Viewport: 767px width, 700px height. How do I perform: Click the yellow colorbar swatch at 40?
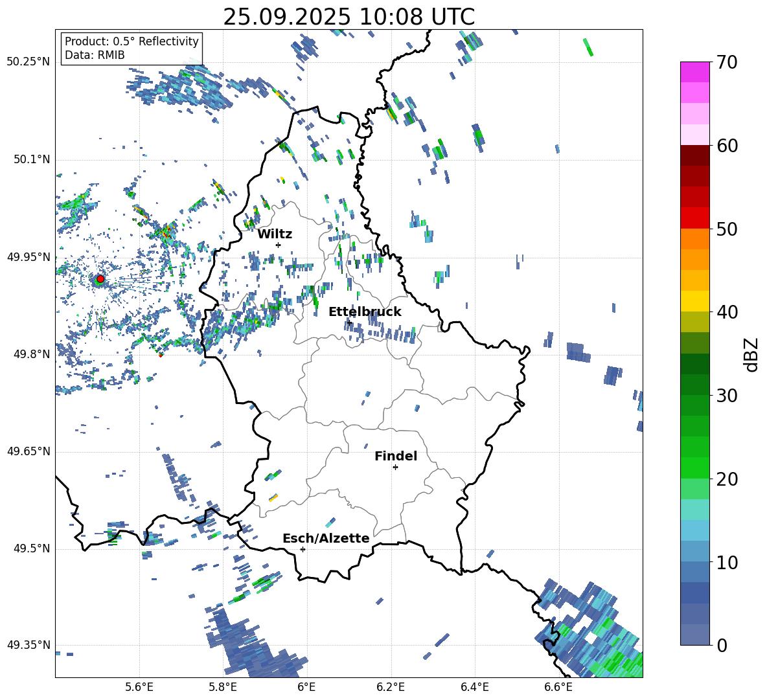coord(694,301)
